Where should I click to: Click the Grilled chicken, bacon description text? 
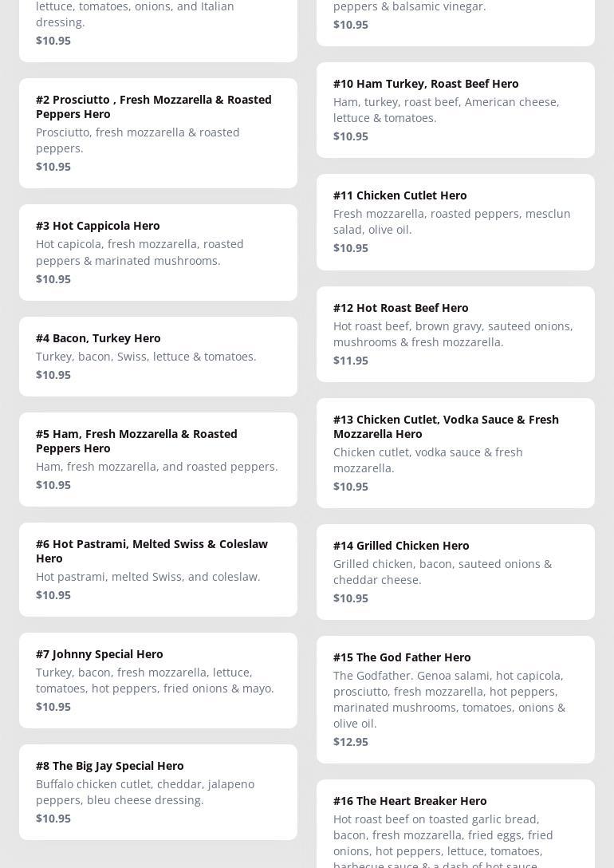pyautogui.click(x=443, y=571)
